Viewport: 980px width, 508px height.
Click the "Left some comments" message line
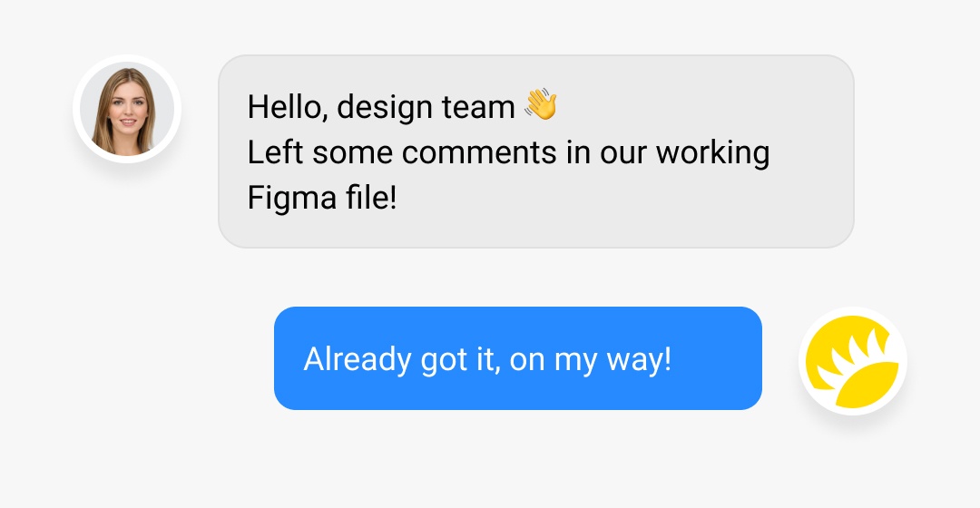click(508, 153)
